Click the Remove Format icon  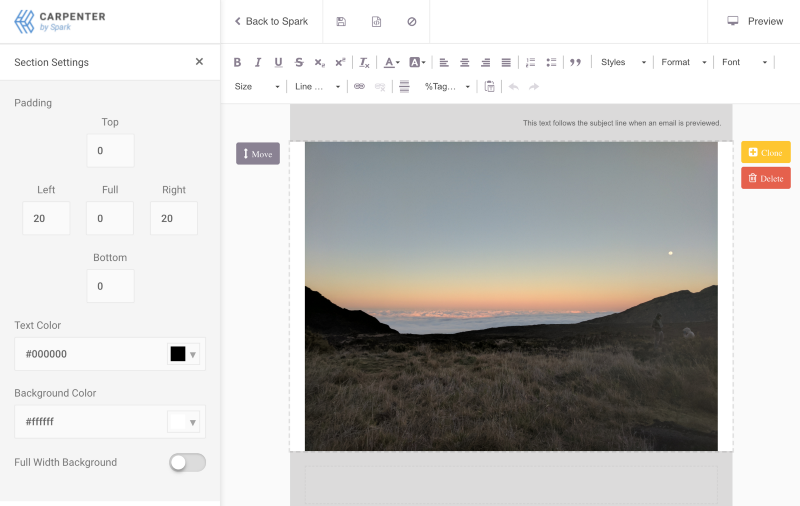tap(365, 62)
